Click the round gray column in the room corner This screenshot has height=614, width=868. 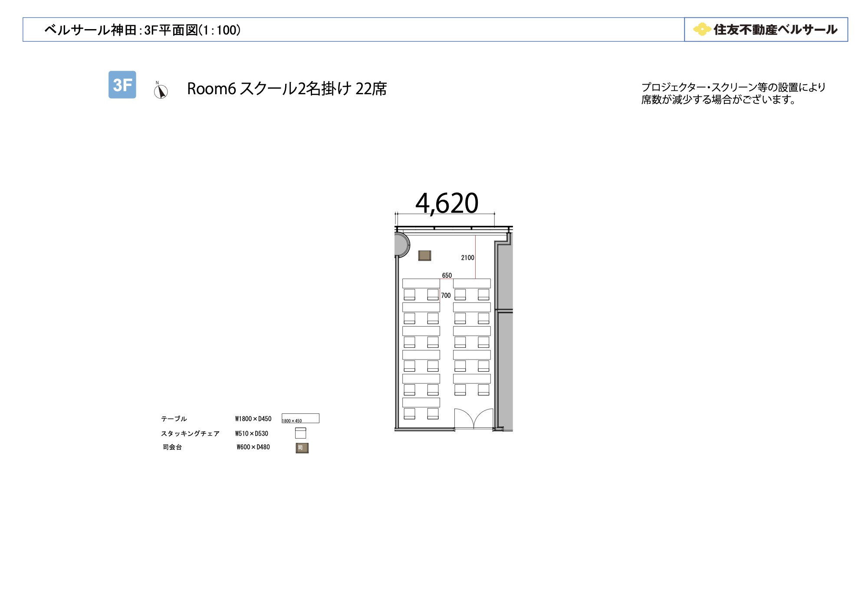(401, 245)
